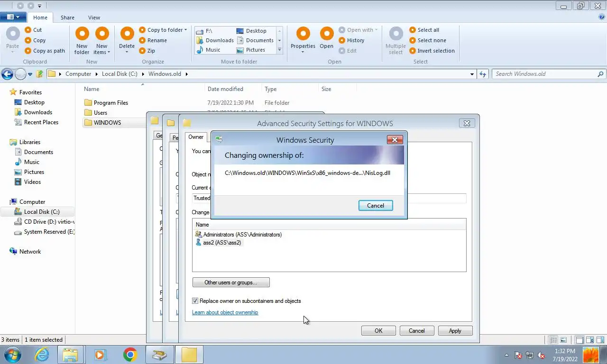
Task: Click Select all in ribbon
Action: [424, 30]
